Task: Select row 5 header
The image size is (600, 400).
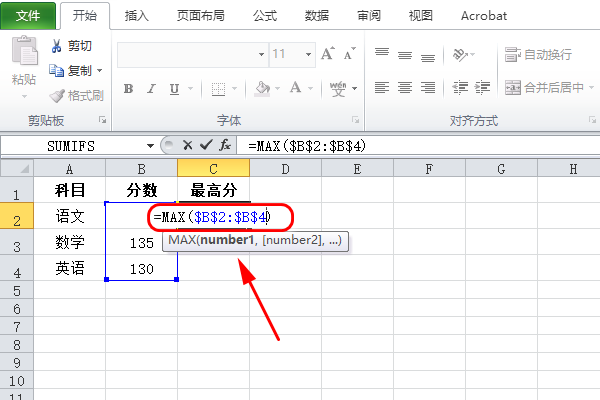Action: pyautogui.click(x=16, y=291)
